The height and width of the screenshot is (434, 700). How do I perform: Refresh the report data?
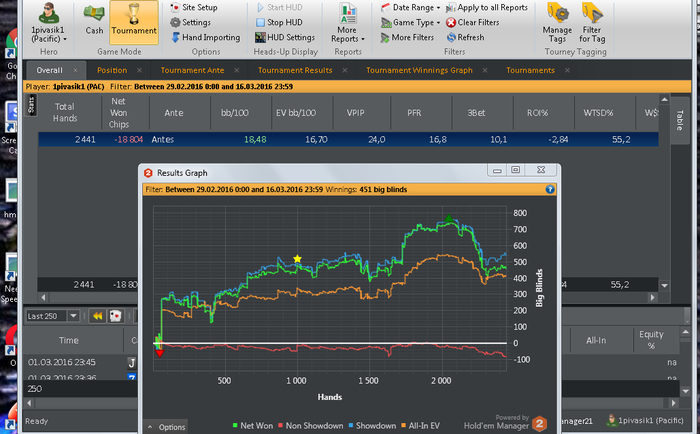pyautogui.click(x=466, y=38)
